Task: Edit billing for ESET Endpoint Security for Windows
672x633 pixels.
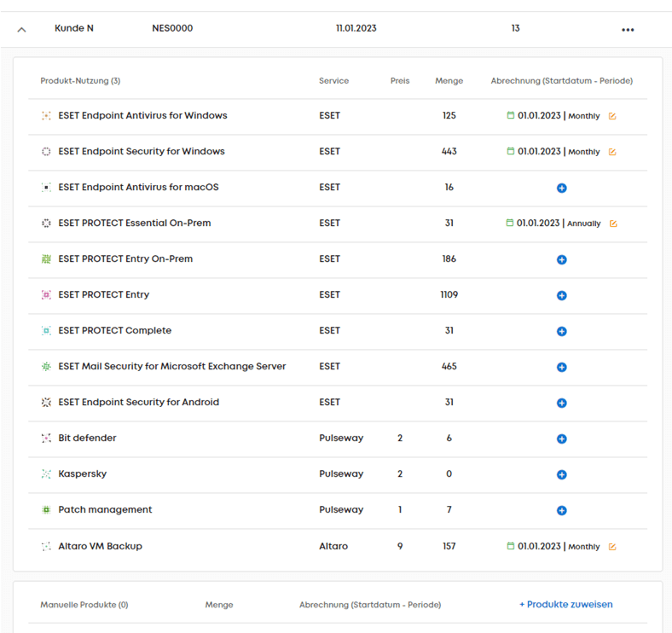Action: (x=612, y=152)
